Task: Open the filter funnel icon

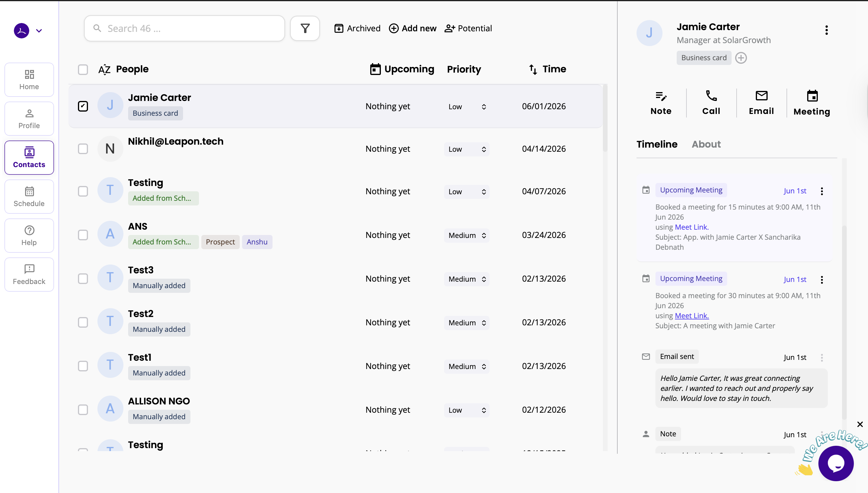Action: tap(305, 28)
